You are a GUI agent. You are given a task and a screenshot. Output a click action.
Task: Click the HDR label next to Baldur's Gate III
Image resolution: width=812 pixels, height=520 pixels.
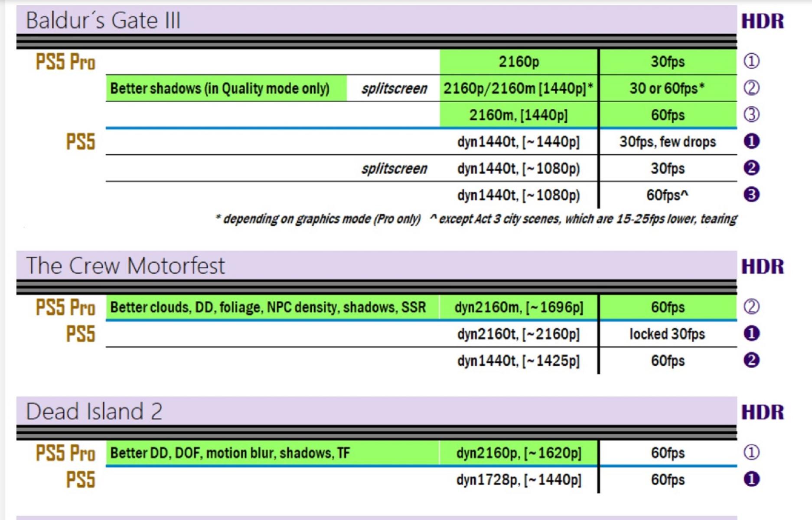(763, 21)
